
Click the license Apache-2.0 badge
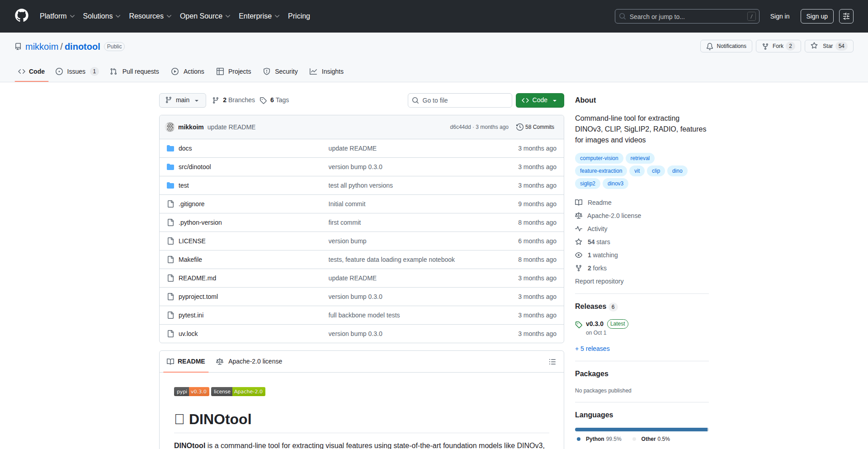238,392
